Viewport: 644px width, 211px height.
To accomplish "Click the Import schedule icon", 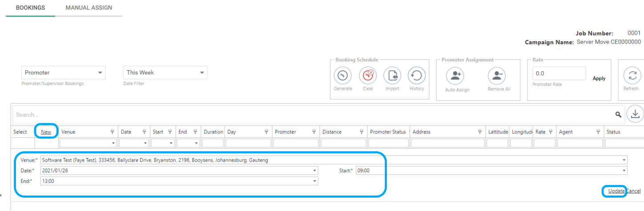I will point(392,76).
